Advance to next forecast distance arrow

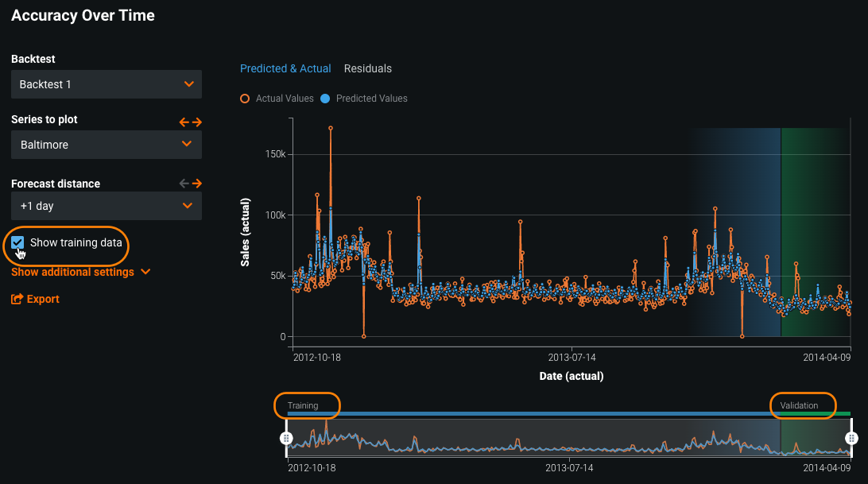point(196,184)
